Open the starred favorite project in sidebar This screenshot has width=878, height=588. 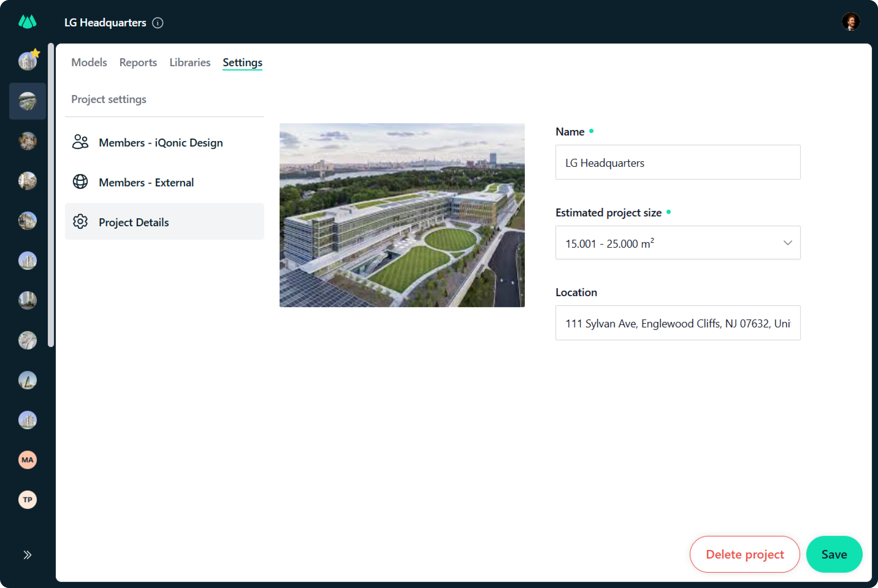(28, 61)
